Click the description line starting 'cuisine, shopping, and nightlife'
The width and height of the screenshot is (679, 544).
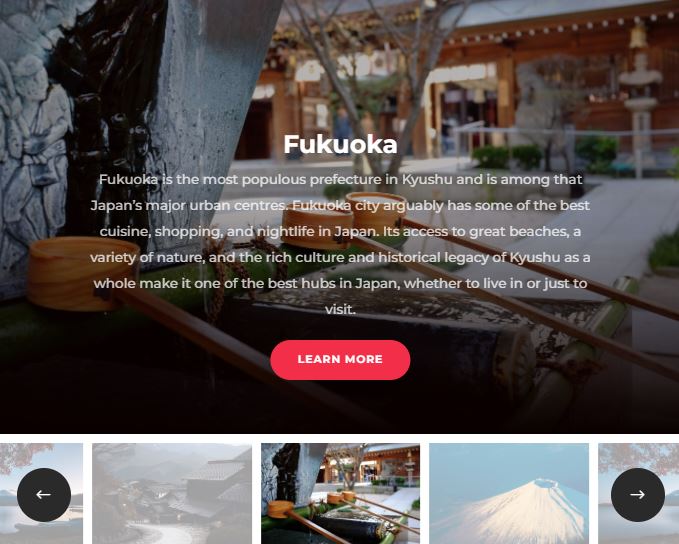tap(340, 231)
